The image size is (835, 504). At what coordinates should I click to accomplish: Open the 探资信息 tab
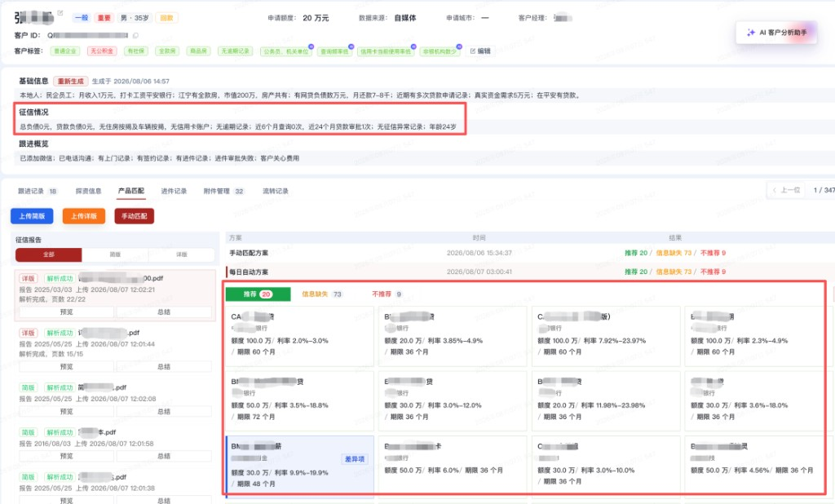pyautogui.click(x=88, y=191)
